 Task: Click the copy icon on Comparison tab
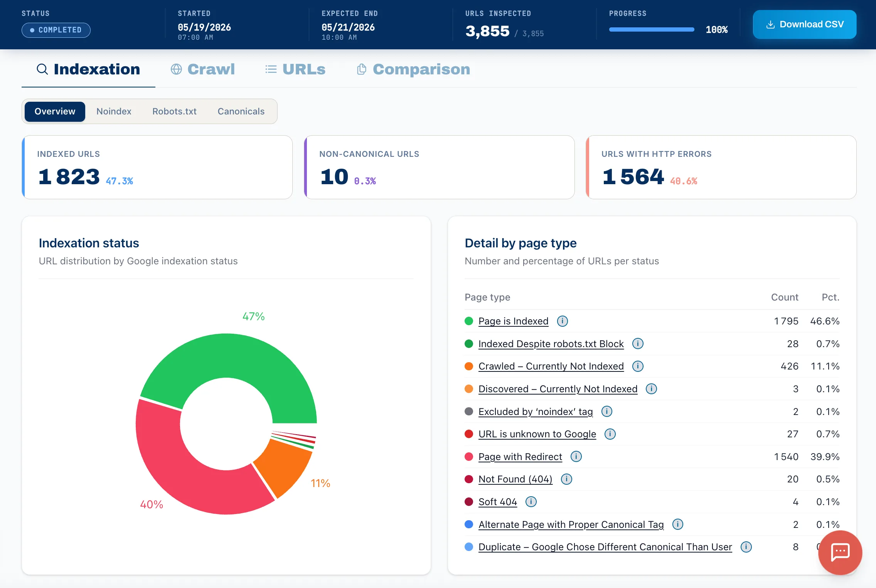point(361,69)
